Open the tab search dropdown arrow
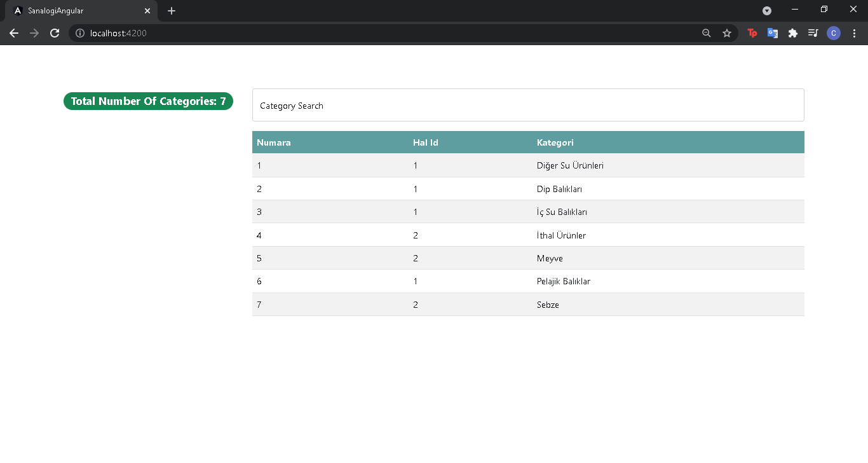Image resolution: width=868 pixels, height=463 pixels. pyautogui.click(x=767, y=11)
